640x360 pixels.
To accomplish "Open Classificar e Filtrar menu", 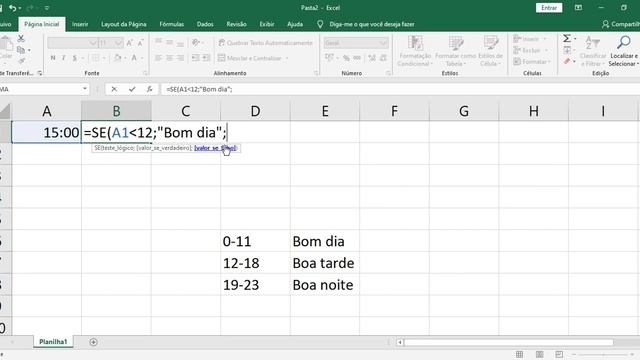I will 593,51.
